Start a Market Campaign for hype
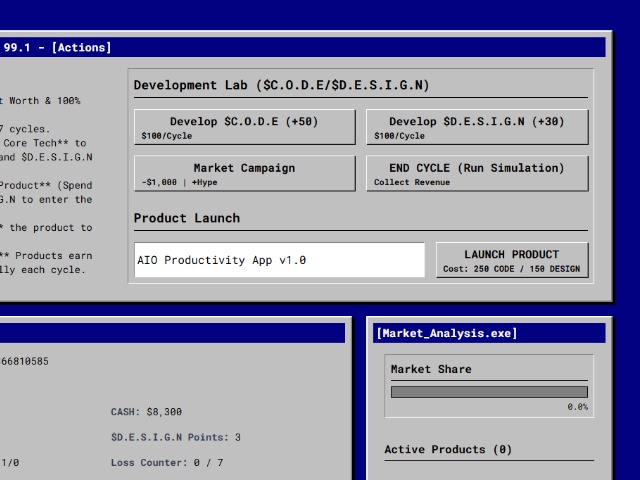The image size is (640, 480). (x=245, y=173)
